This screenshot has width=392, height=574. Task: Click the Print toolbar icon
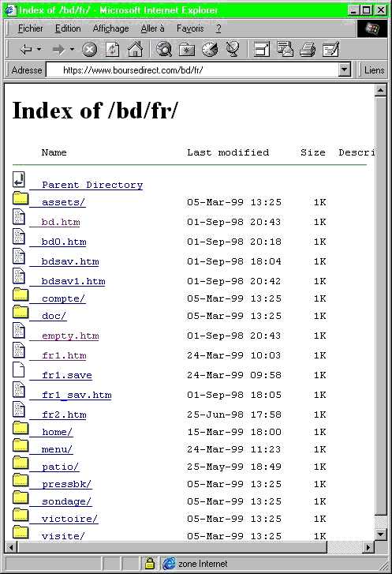[x=307, y=50]
